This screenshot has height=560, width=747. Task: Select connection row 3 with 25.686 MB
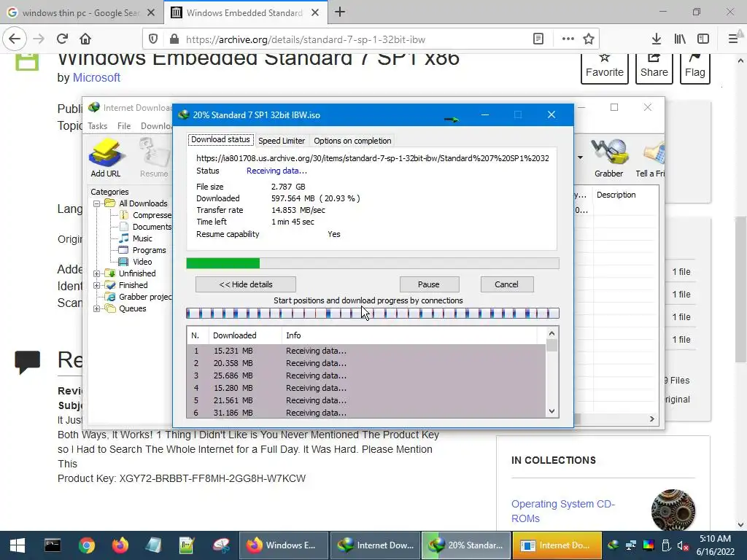tap(366, 376)
